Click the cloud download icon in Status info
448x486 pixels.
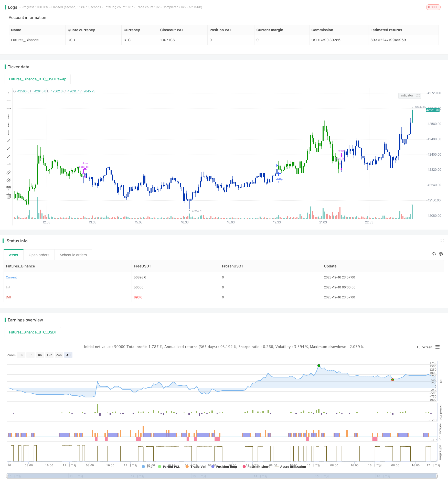[433, 254]
